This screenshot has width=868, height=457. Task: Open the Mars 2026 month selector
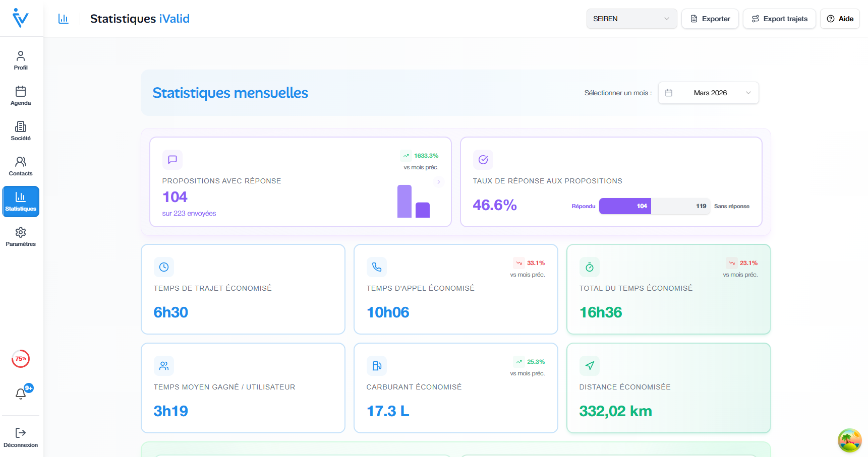pos(708,93)
